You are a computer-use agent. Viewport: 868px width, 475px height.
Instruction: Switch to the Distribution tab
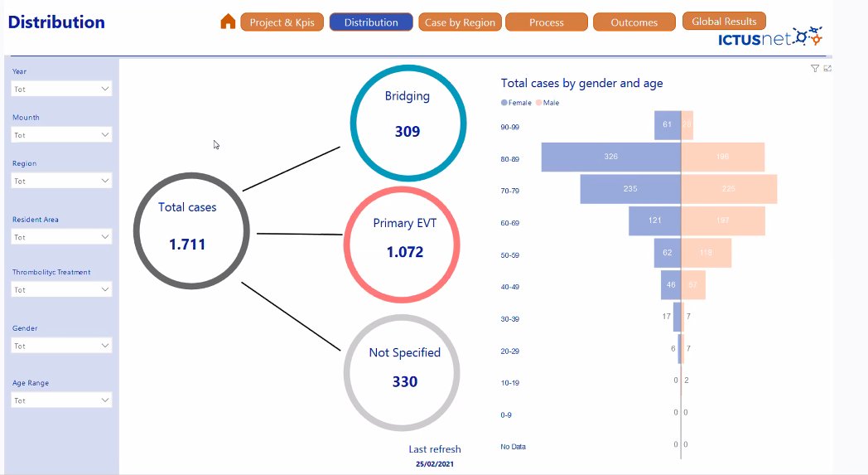click(371, 22)
